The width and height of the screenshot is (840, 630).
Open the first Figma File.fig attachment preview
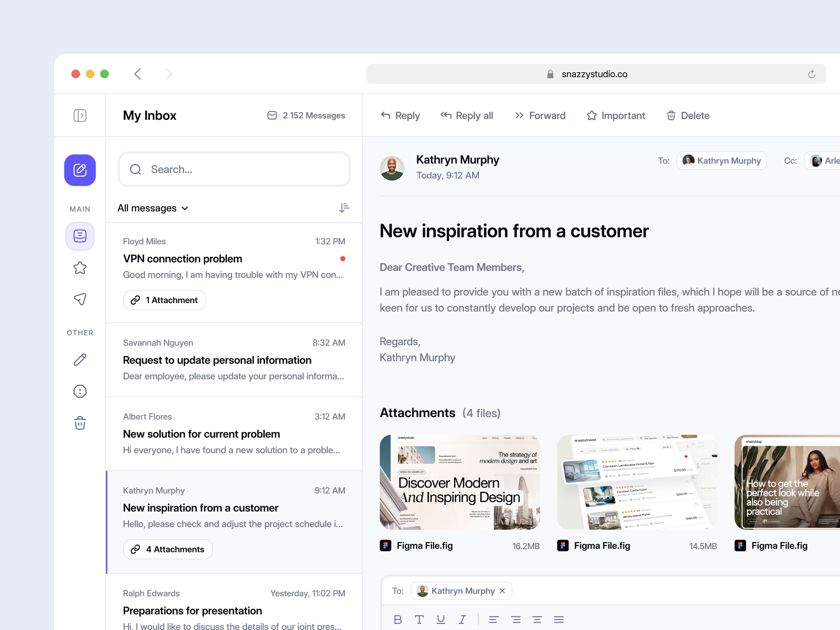460,483
